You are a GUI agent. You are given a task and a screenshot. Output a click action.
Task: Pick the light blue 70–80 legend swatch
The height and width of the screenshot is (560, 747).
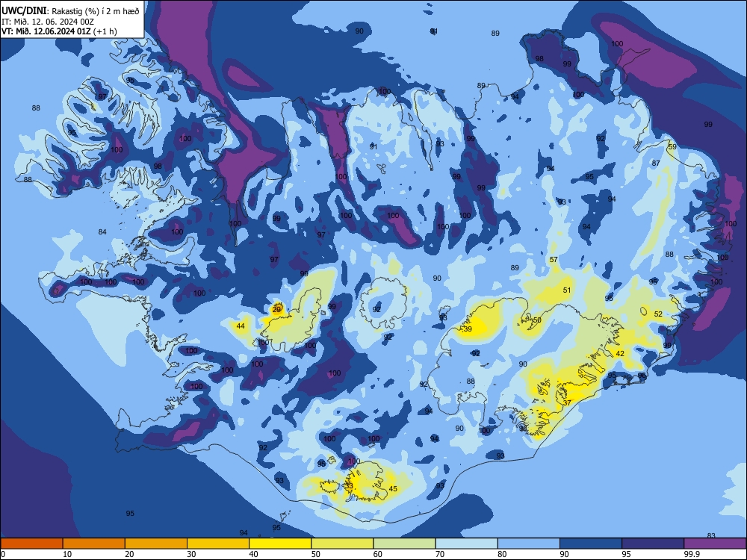[x=467, y=544]
